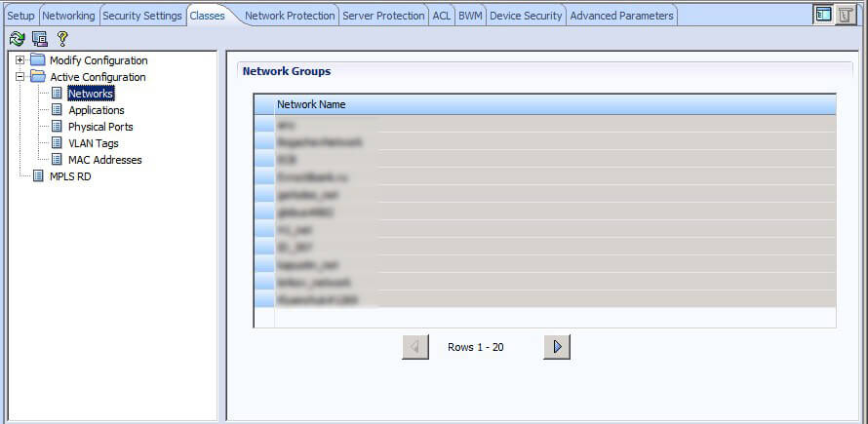
Task: Go to the Advanced Parameters tab
Action: 621,16
